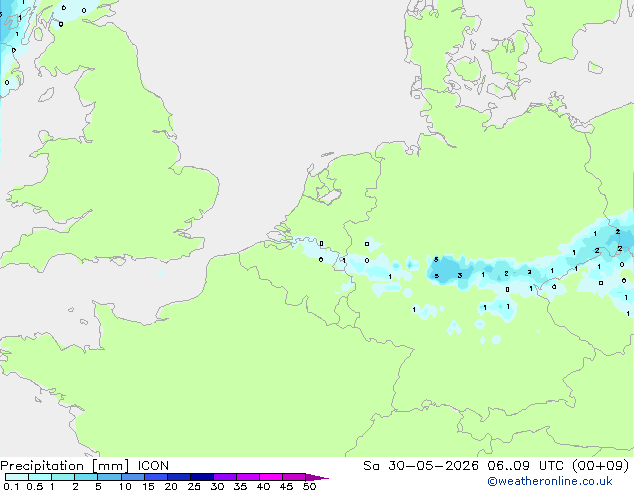This screenshot has width=634, height=490.
Task: Click the legend value '15'
Action: (x=148, y=486)
